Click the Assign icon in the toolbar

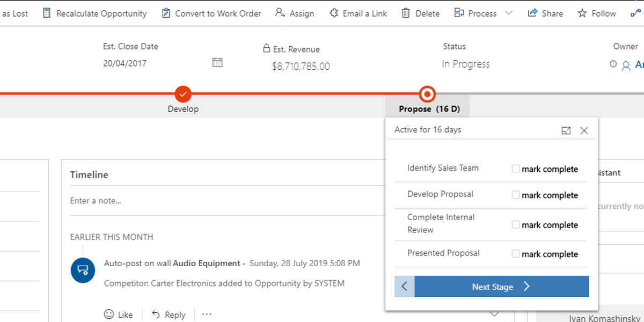click(x=279, y=13)
